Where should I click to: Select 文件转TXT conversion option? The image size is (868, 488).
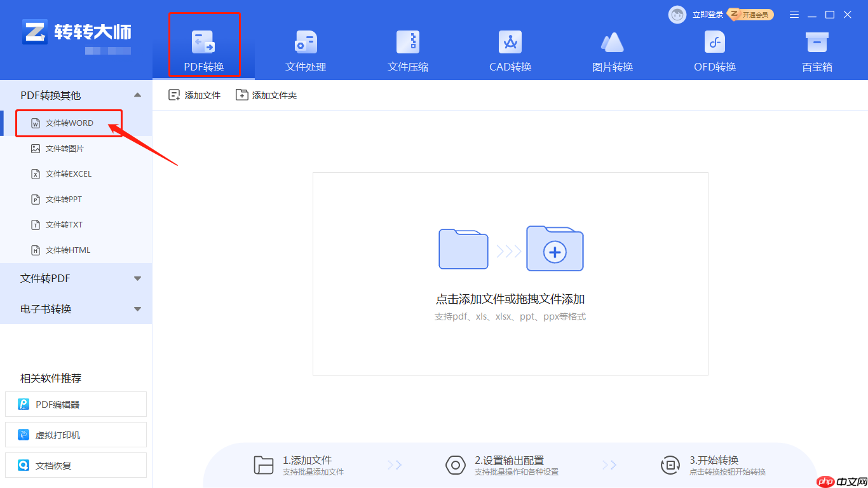[76, 225]
